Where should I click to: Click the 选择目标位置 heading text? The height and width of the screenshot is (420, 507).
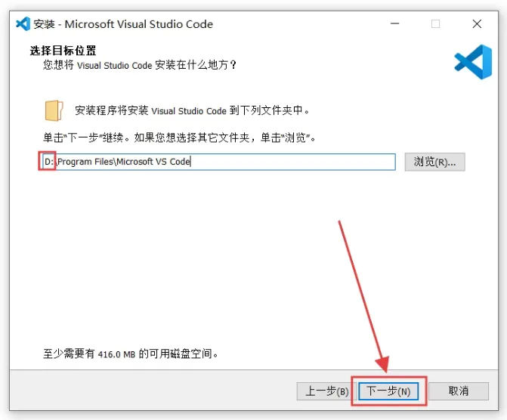63,51
